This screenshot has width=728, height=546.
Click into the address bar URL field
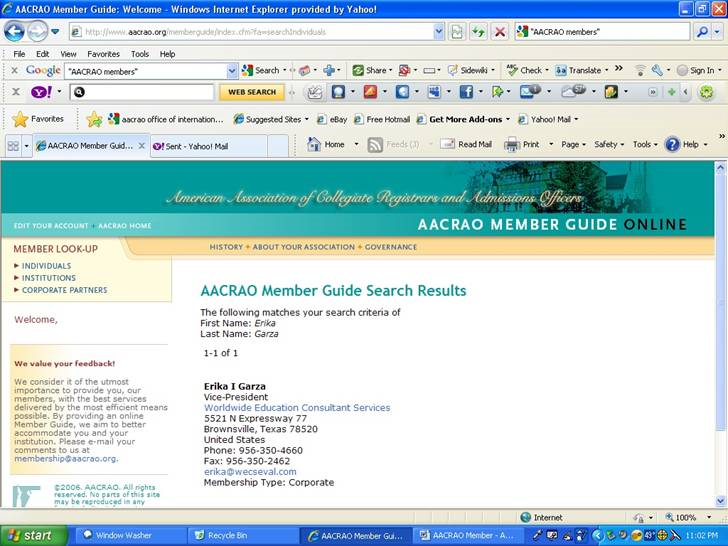coord(258,32)
